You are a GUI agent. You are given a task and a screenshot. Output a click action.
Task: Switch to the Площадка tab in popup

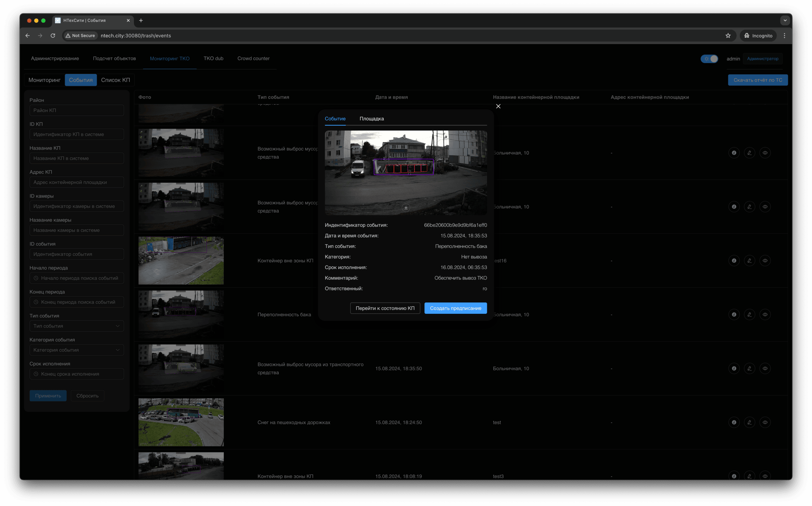371,119
